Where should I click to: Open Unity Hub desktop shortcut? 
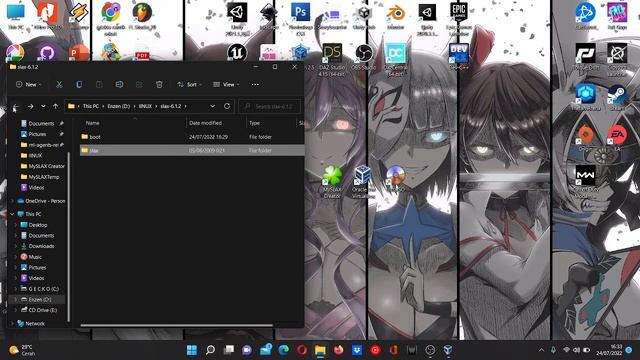point(364,16)
